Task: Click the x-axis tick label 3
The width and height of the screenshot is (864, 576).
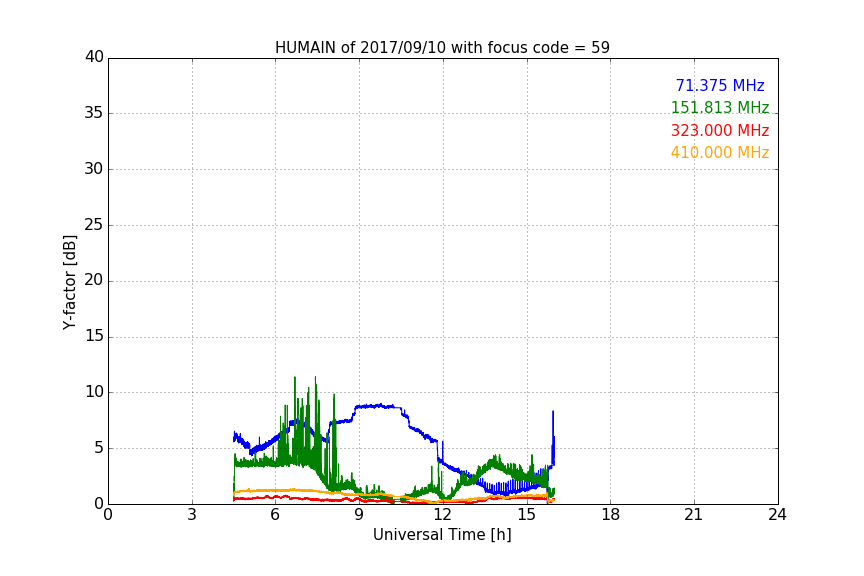Action: click(x=192, y=515)
